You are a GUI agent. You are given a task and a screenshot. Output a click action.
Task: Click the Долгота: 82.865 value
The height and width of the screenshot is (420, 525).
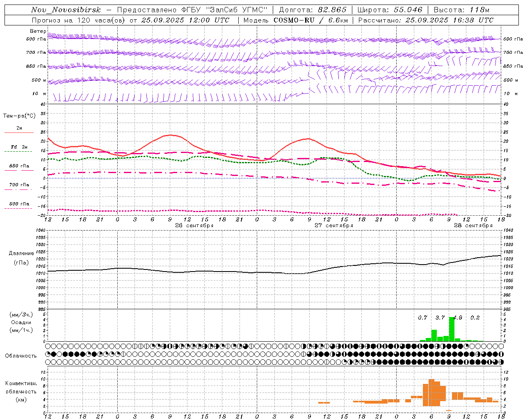[313, 10]
